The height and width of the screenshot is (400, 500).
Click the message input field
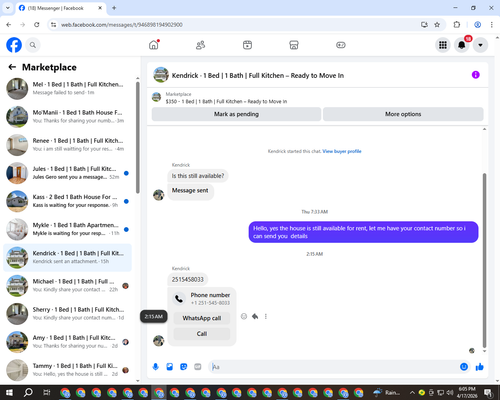[x=333, y=367]
